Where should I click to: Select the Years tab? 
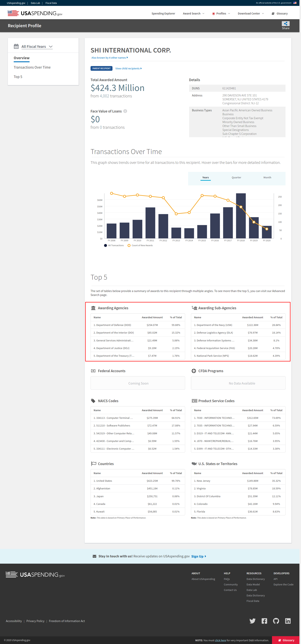pyautogui.click(x=206, y=178)
